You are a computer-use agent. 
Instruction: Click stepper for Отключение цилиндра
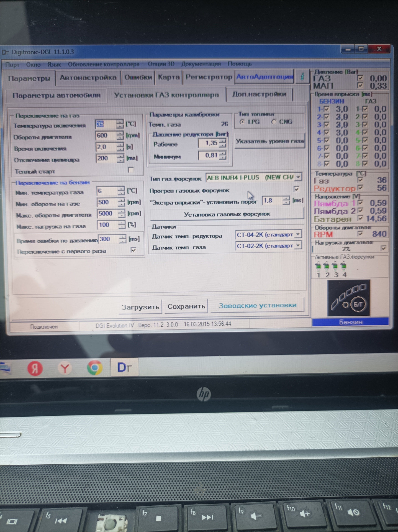pyautogui.click(x=120, y=158)
